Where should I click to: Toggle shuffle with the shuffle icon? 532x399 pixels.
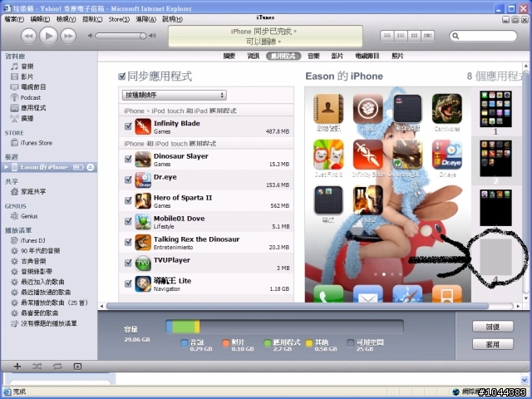click(x=37, y=367)
